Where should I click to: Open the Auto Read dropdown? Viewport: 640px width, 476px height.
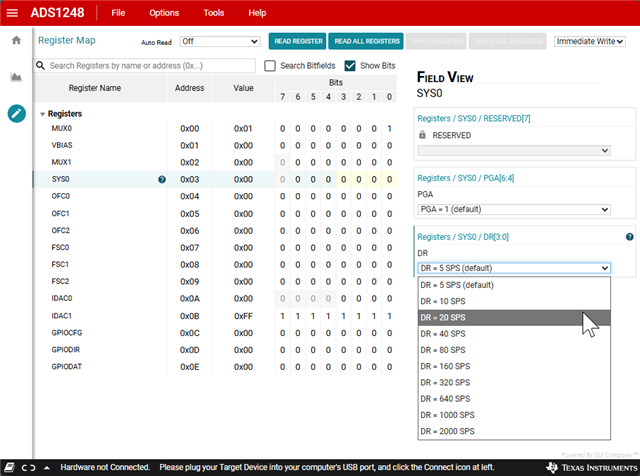point(220,41)
